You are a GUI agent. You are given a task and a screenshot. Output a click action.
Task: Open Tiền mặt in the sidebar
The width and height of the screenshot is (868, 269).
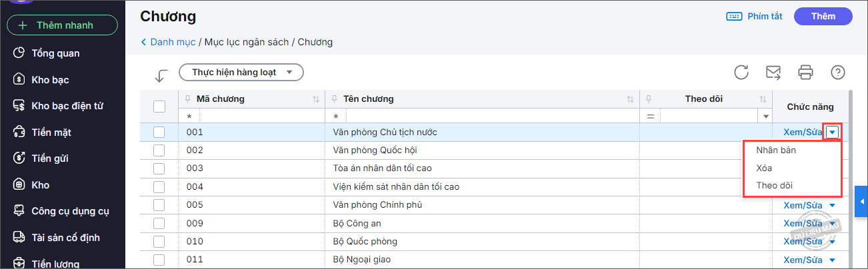click(x=51, y=133)
